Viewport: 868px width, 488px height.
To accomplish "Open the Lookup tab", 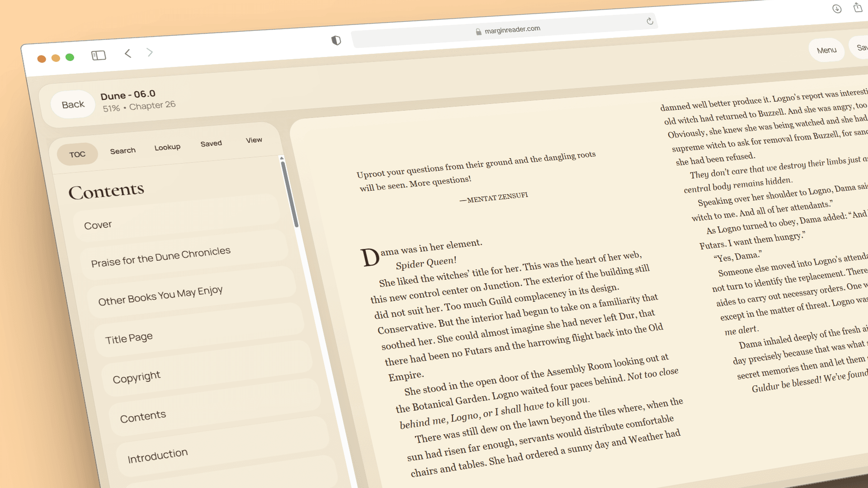I will (167, 146).
